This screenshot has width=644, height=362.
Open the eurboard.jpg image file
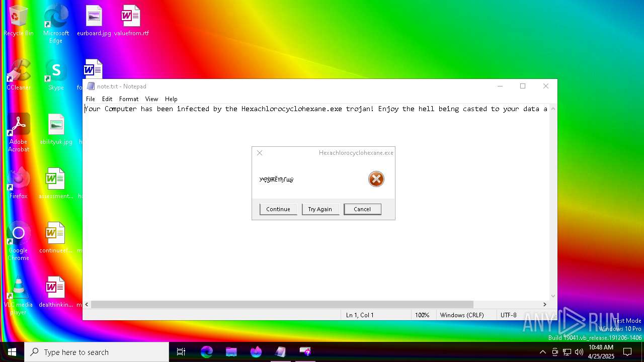pyautogui.click(x=94, y=21)
